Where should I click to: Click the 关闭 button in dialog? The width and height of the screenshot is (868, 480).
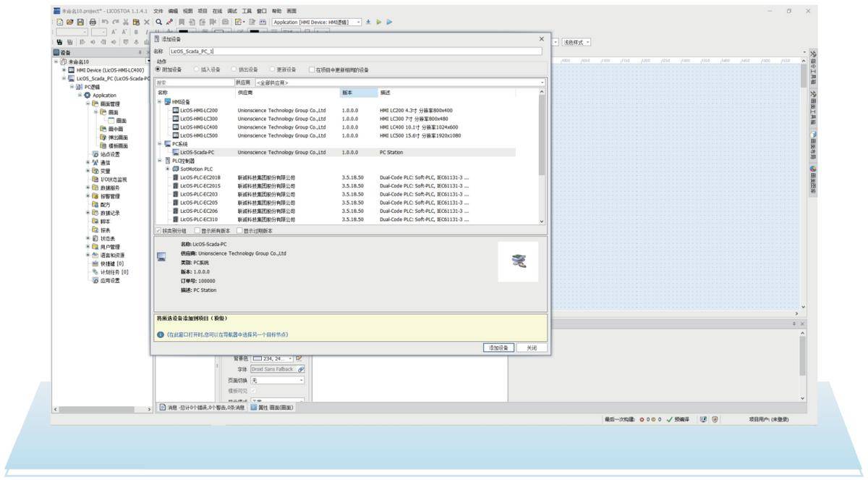(532, 348)
